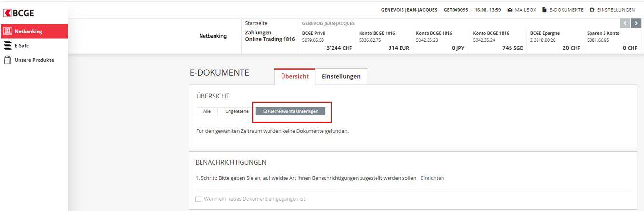
Task: Click user name GENEVOIS JEAN-JACQUES in header
Action: click(409, 10)
